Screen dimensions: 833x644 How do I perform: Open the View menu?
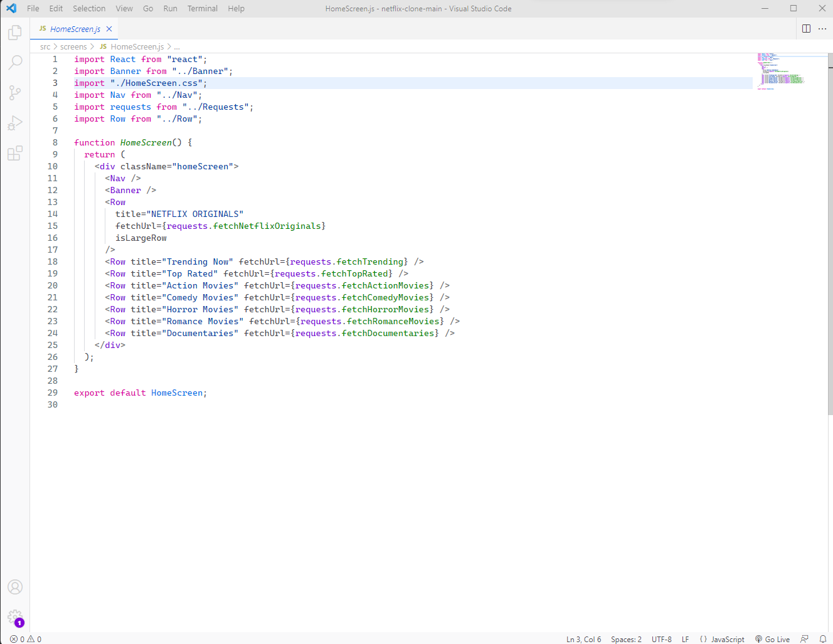point(124,8)
